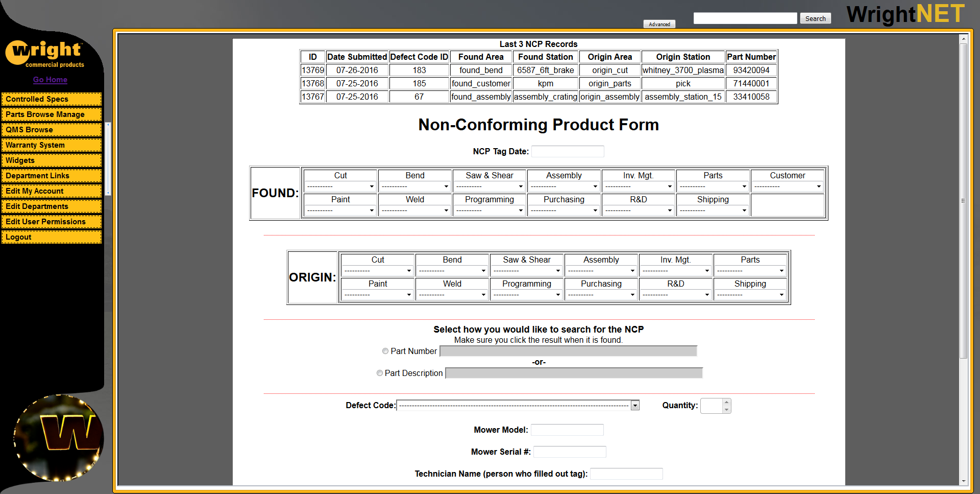Click the glowing W emblem image

coord(59,438)
